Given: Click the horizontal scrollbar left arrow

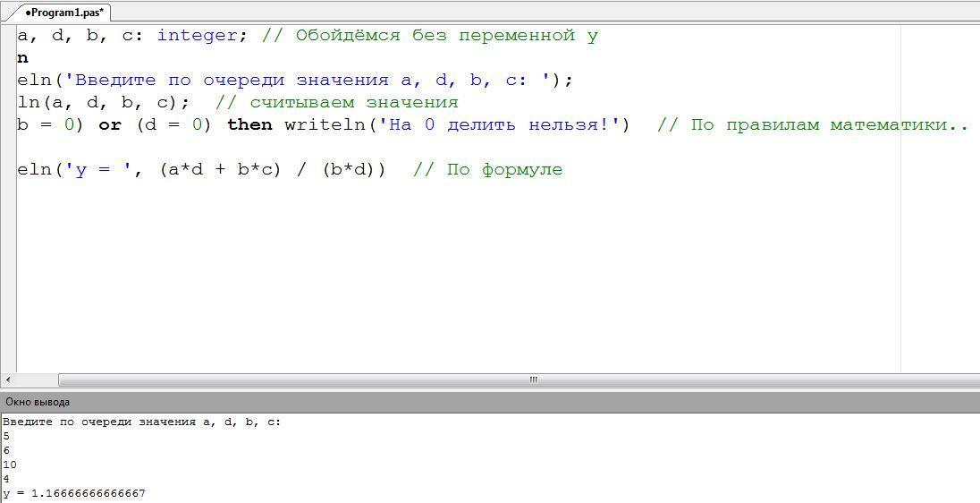Looking at the screenshot, I should [8, 379].
